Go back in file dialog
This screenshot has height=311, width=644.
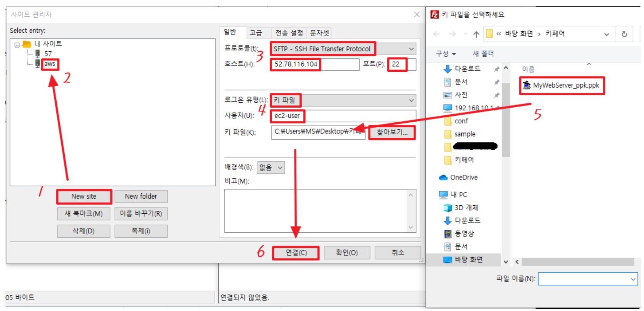click(437, 34)
